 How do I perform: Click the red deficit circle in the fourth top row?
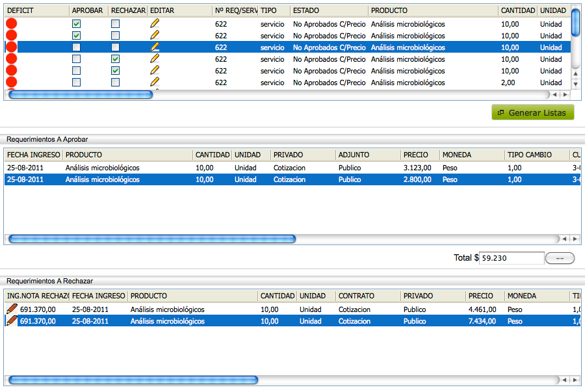(12, 59)
